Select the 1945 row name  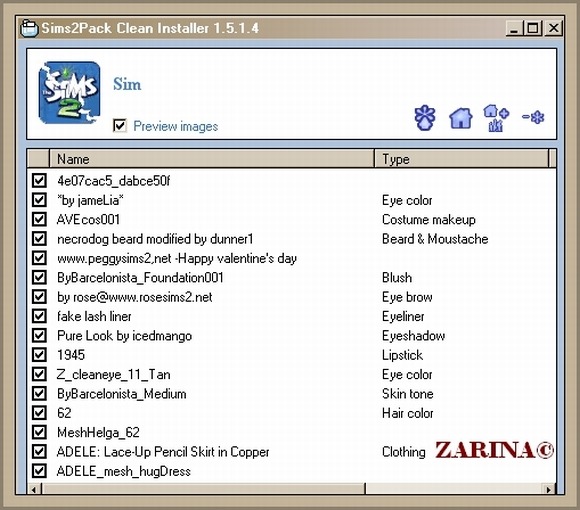(x=71, y=355)
